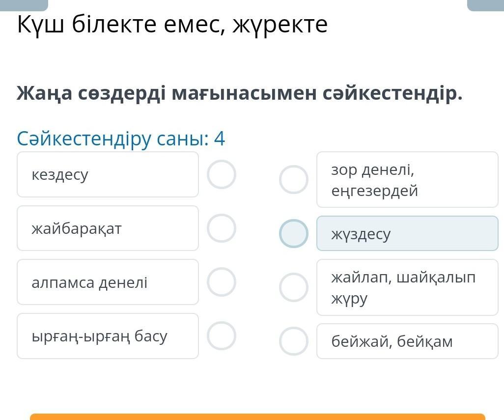The width and height of the screenshot is (504, 420).
Task: Choose the зор денелі, еңгезердей answer card
Action: pyautogui.click(x=407, y=180)
